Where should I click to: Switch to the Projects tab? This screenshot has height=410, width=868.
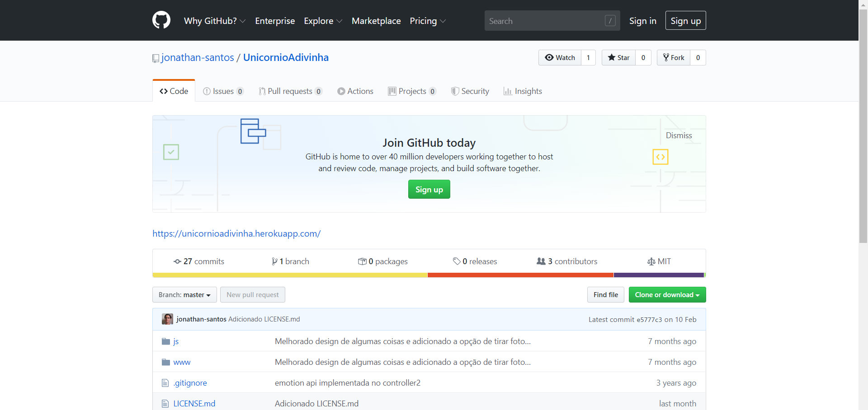point(412,91)
